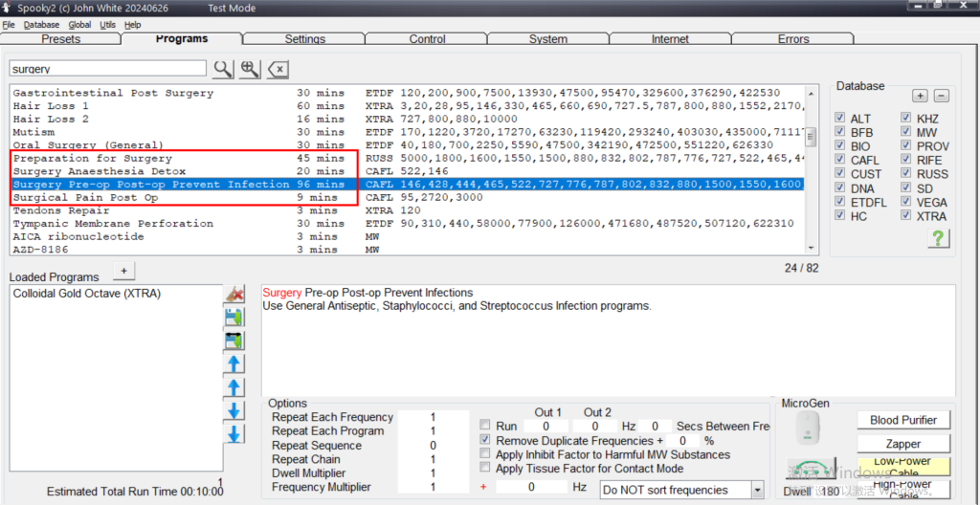Click the Zapper button
This screenshot has width=980, height=505.
coord(903,444)
